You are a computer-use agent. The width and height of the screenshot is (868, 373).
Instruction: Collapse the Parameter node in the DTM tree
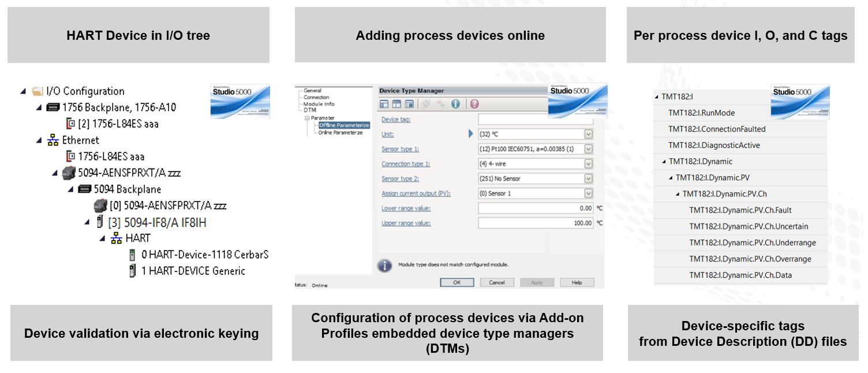tap(307, 118)
